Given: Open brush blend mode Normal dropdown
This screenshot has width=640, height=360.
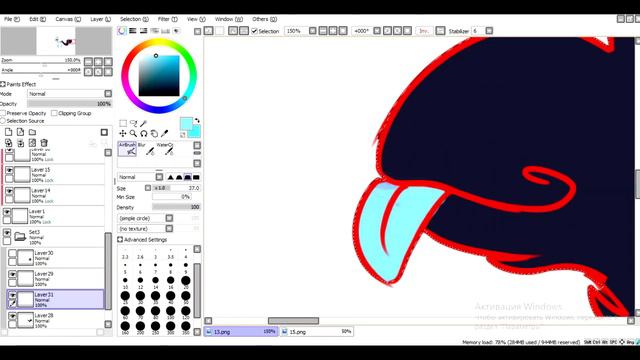Looking at the screenshot, I should tap(140, 177).
